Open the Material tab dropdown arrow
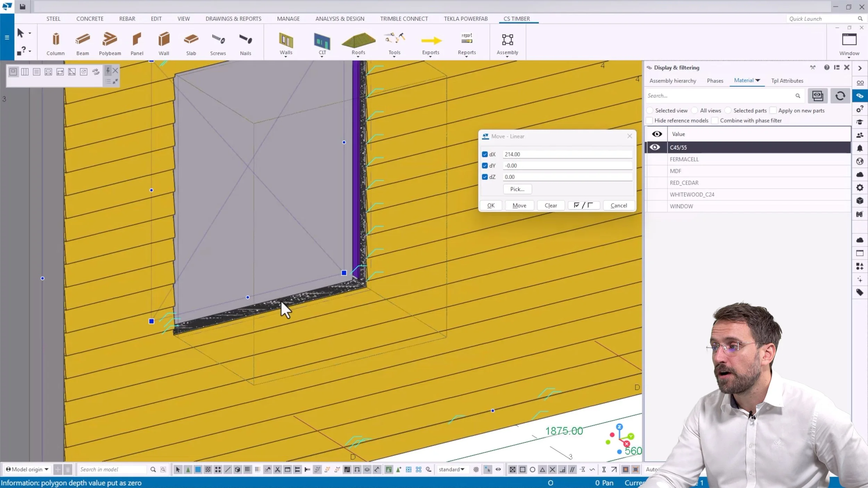This screenshot has height=488, width=868. click(x=758, y=80)
